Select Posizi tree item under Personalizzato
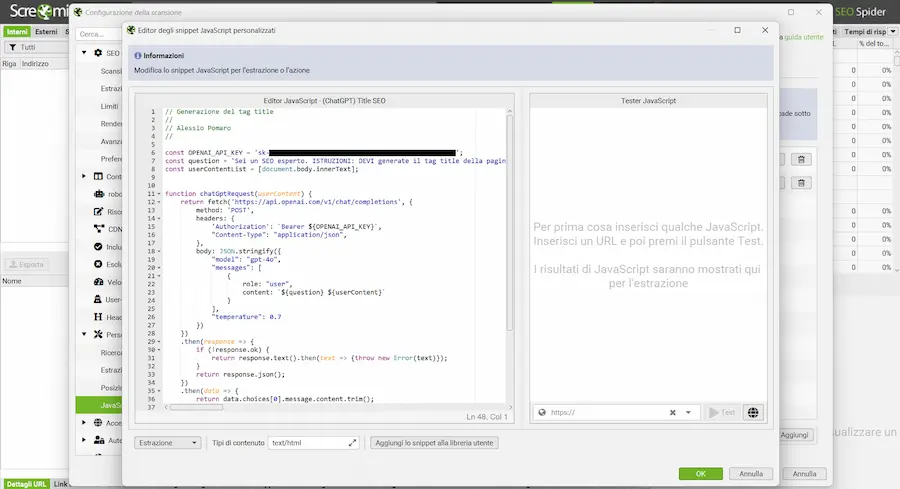Image resolution: width=900 pixels, height=489 pixels. (x=111, y=387)
